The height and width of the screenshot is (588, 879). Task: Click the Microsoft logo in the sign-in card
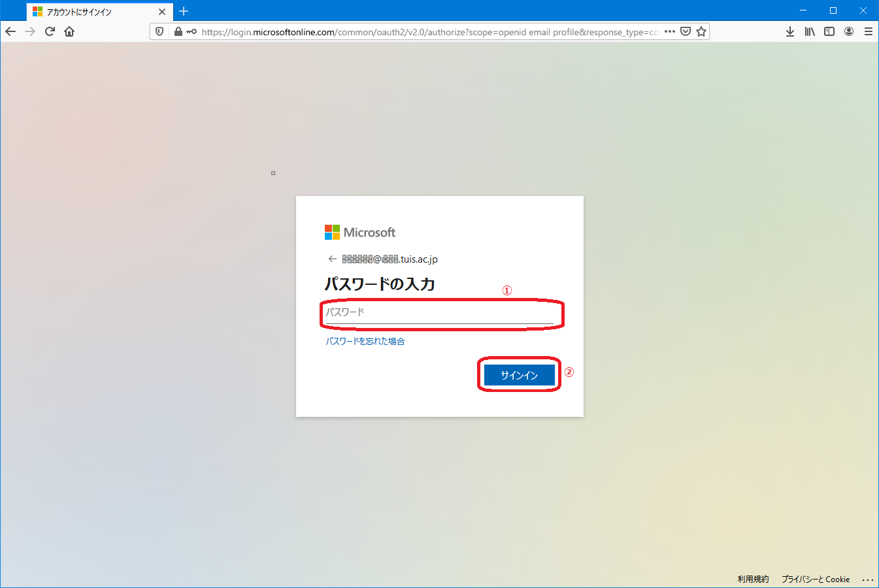point(360,232)
